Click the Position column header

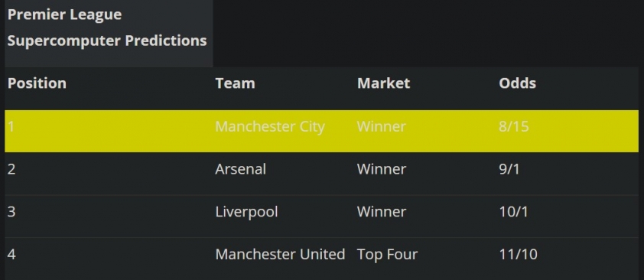click(x=37, y=83)
